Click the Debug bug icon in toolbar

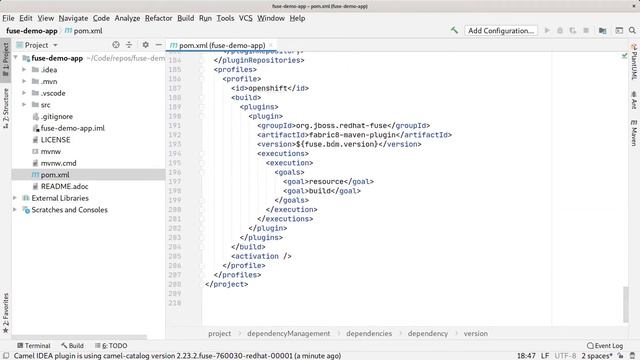560,31
